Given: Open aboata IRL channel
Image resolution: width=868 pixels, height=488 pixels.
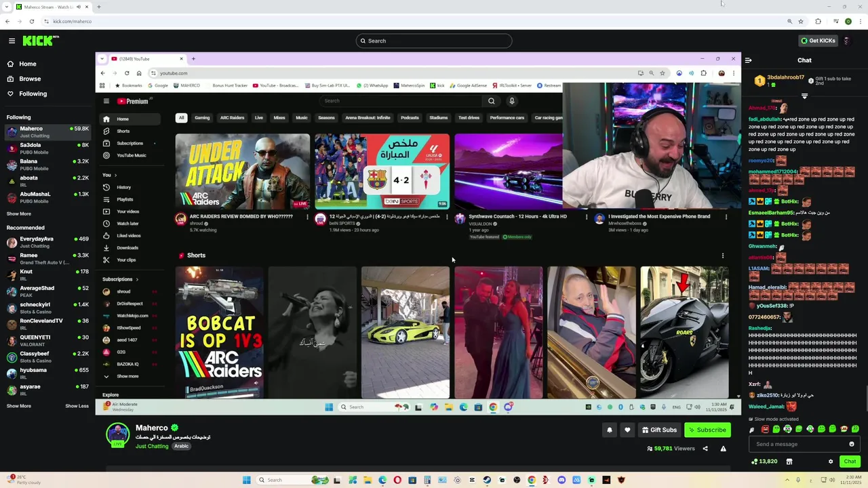Looking at the screenshot, I should [x=47, y=181].
